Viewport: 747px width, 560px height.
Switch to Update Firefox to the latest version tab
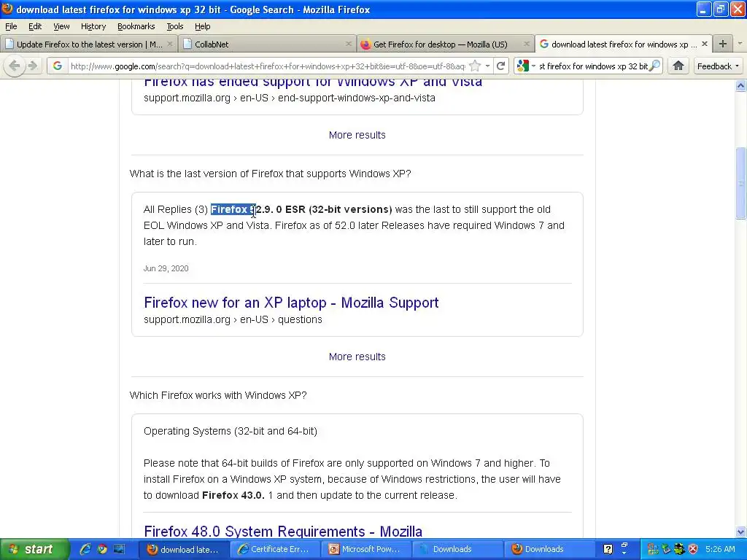tap(88, 44)
